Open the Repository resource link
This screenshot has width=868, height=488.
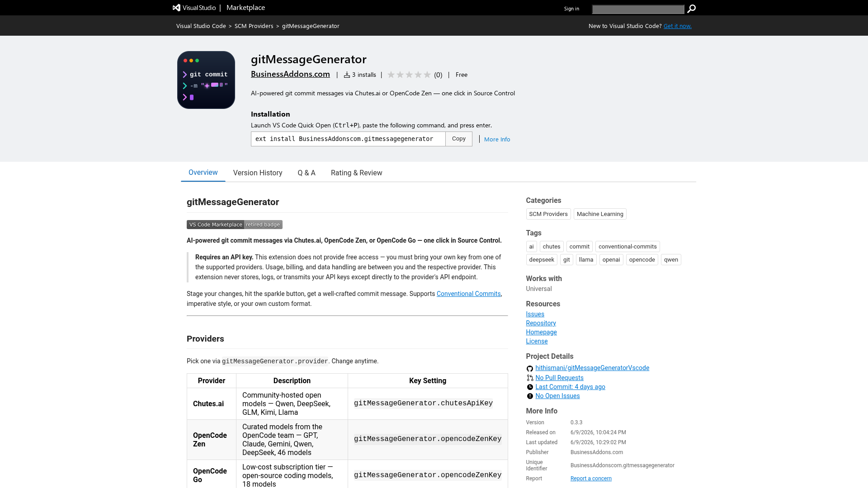(541, 323)
